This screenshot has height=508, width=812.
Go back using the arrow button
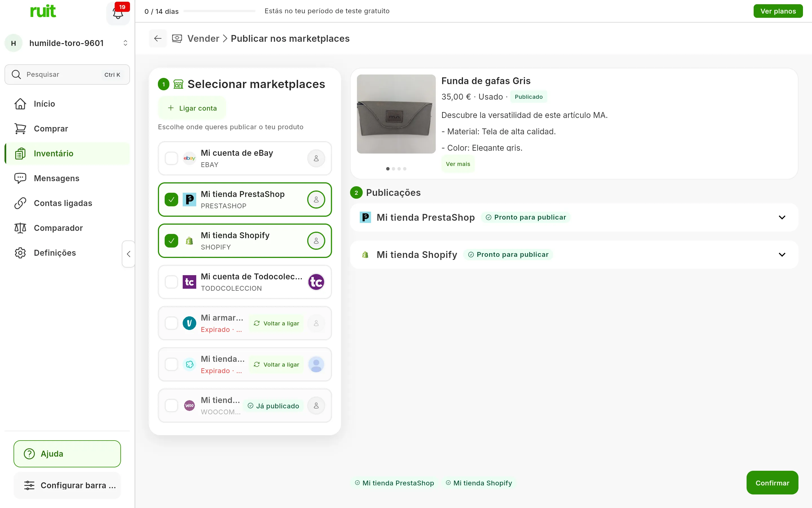click(x=158, y=39)
